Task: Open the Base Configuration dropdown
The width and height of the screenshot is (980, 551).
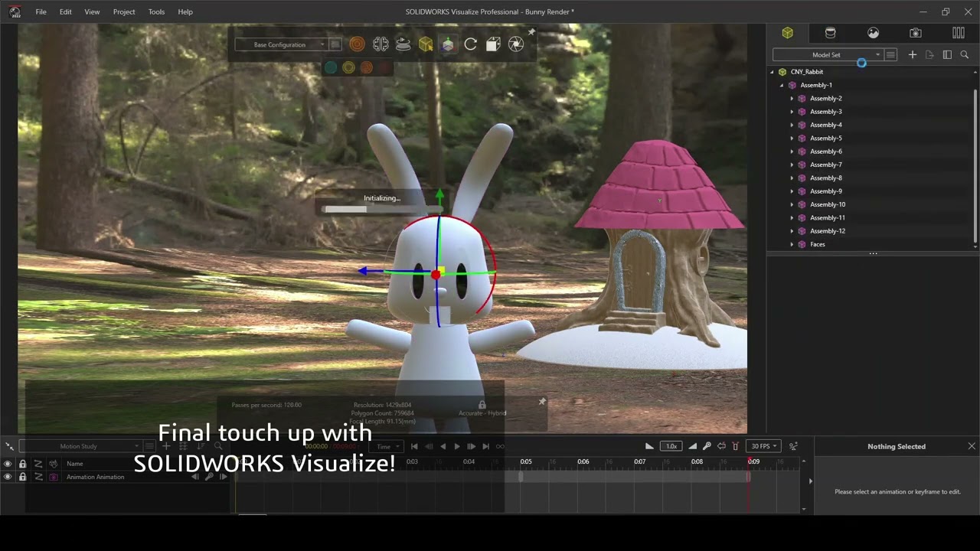Action: pyautogui.click(x=281, y=44)
